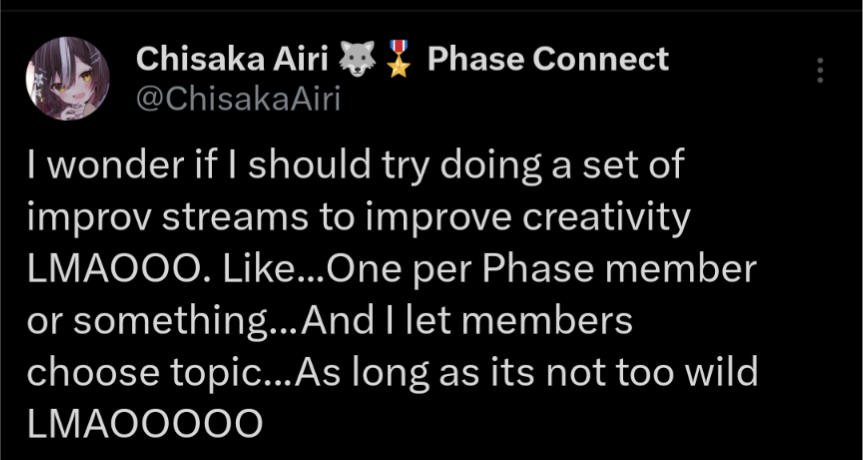This screenshot has height=460, width=863.
Task: Open the three-dot more options menu
Action: pyautogui.click(x=820, y=69)
